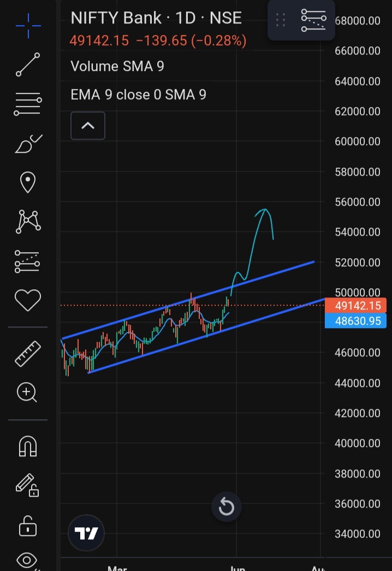Open the NIFTY Bank symbol title
Image resolution: width=392 pixels, height=571 pixels.
click(156, 17)
